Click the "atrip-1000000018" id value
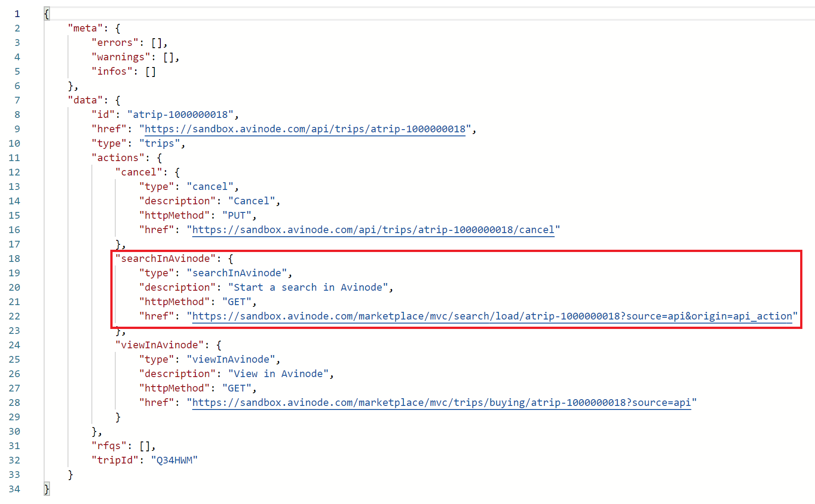The width and height of the screenshot is (815, 504). point(181,115)
